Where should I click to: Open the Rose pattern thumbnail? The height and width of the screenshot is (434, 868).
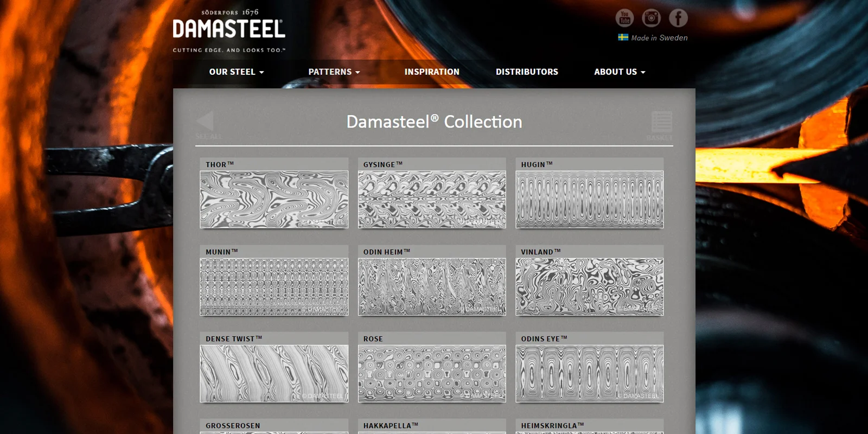tap(432, 373)
